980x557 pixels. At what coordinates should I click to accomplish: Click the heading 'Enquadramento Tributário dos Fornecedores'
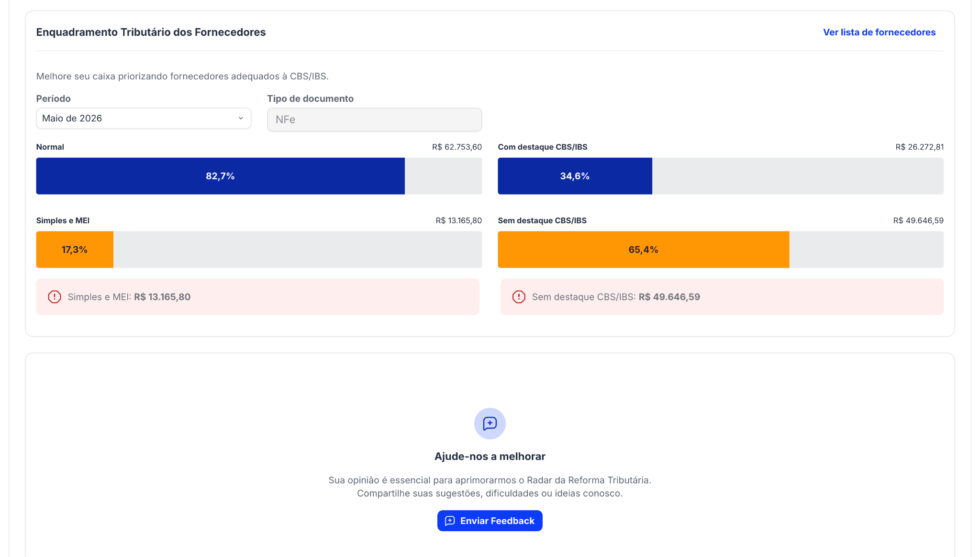pyautogui.click(x=151, y=32)
